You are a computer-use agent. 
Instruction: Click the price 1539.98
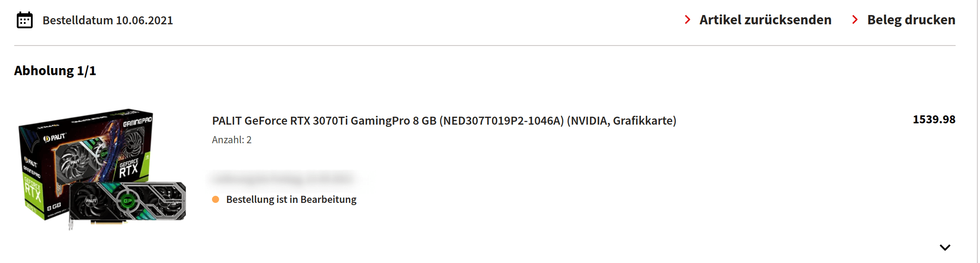coord(934,120)
